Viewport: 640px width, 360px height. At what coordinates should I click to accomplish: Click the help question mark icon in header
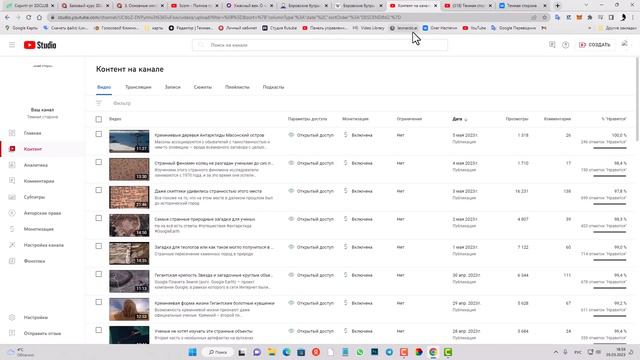coord(565,45)
